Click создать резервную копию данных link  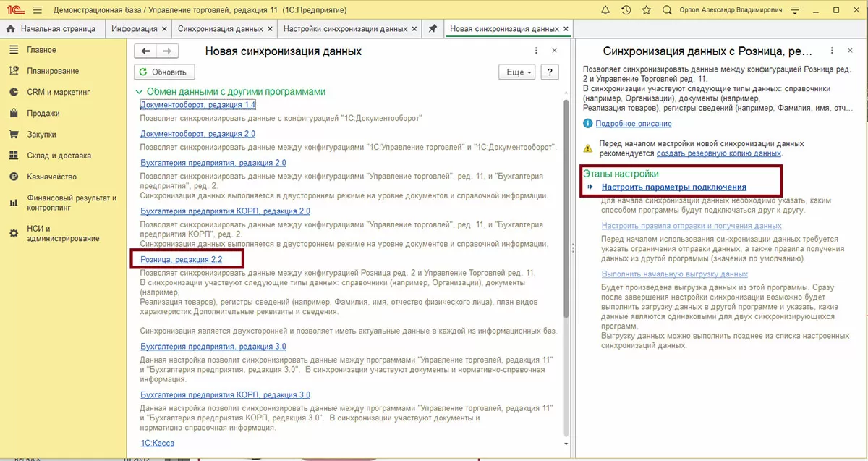(719, 153)
